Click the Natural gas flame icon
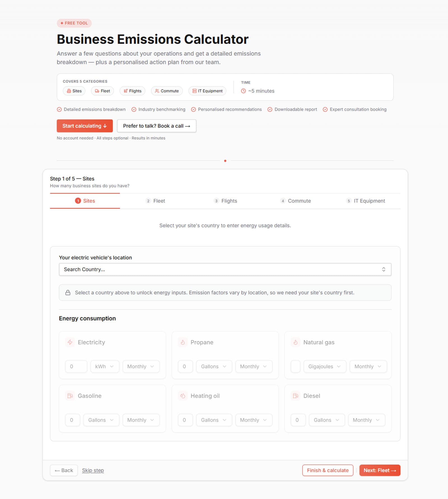The height and width of the screenshot is (499, 448). [295, 342]
